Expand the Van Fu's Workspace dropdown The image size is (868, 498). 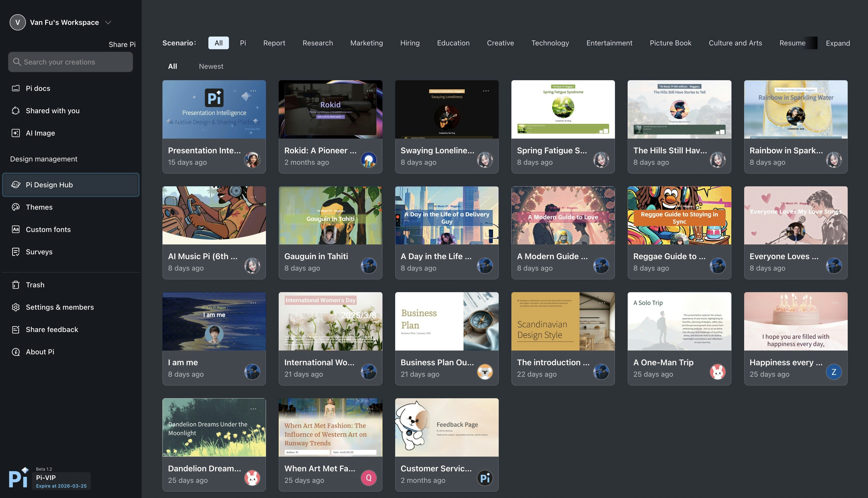click(x=108, y=23)
